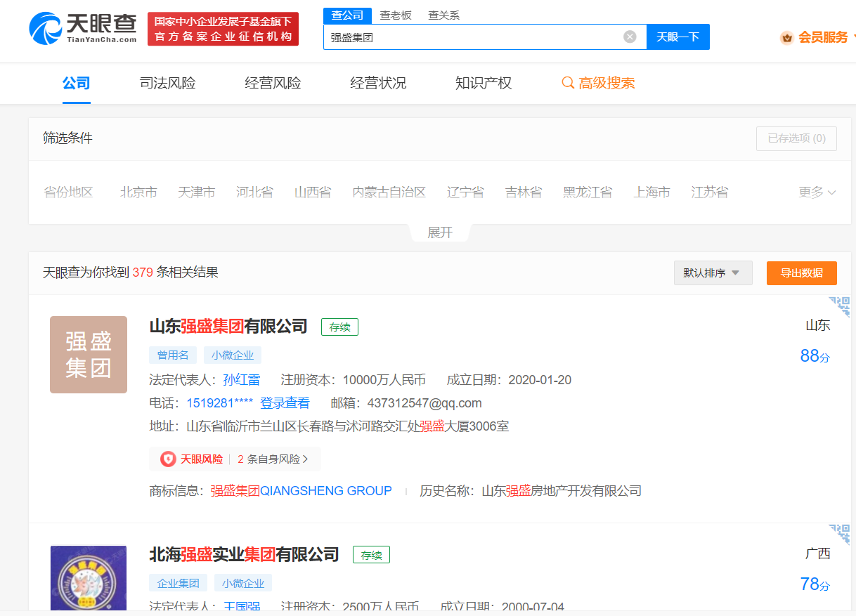Open the 默认排序 sort dropdown
This screenshot has height=616, width=856.
(x=713, y=273)
